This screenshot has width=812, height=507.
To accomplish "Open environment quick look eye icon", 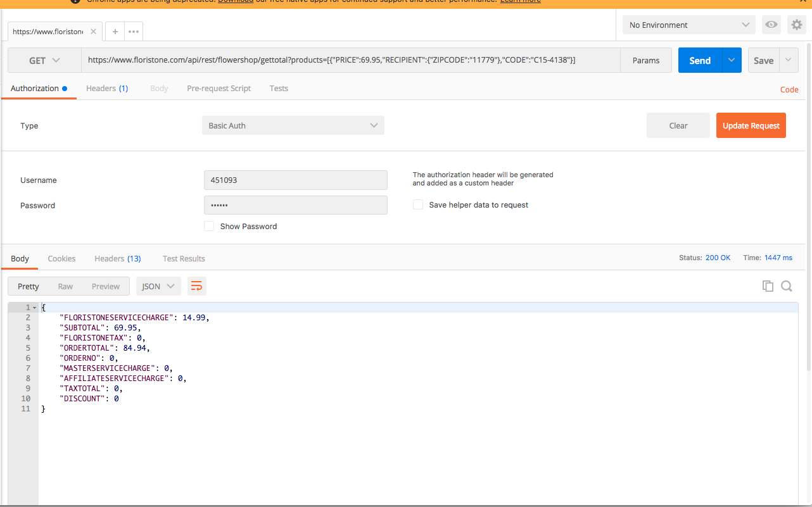I will [x=771, y=25].
